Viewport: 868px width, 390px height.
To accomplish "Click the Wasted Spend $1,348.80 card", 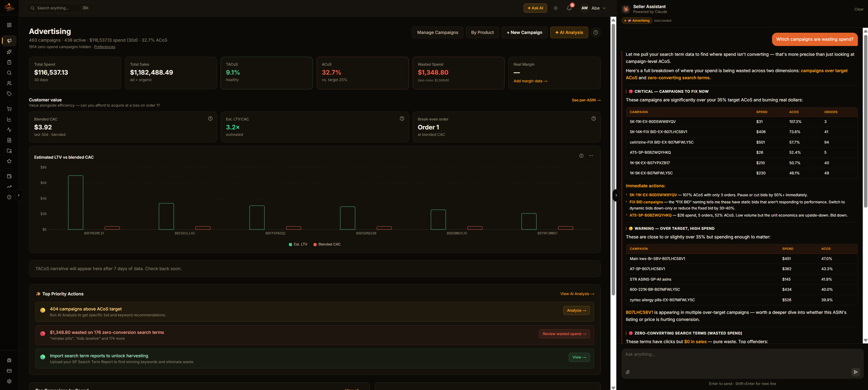I will [x=458, y=73].
